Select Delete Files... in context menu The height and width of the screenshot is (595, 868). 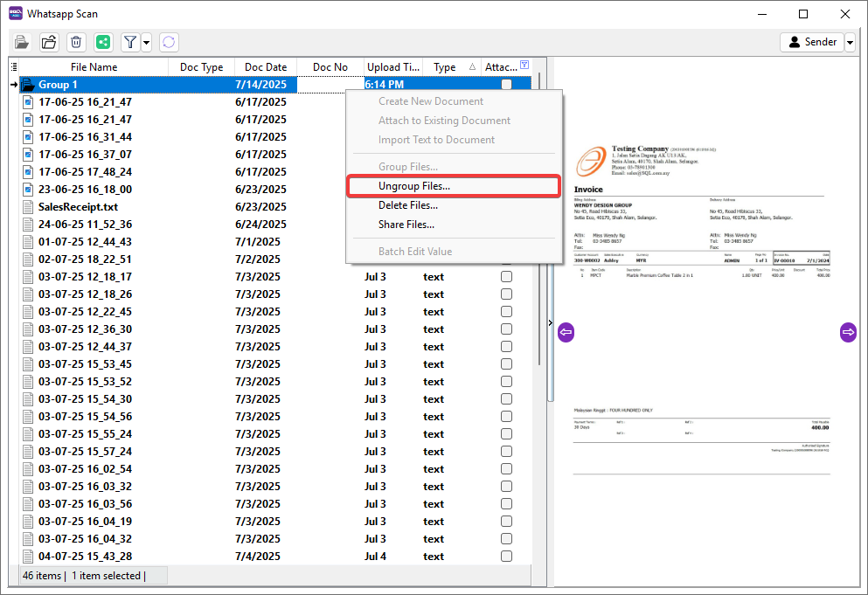coord(454,205)
